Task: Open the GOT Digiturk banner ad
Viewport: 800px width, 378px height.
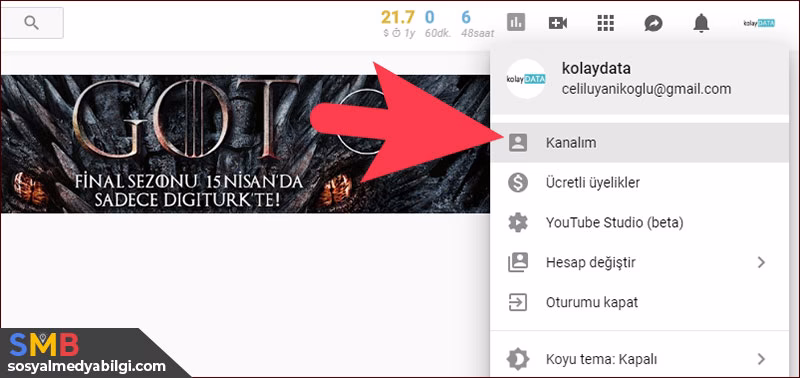Action: point(245,144)
